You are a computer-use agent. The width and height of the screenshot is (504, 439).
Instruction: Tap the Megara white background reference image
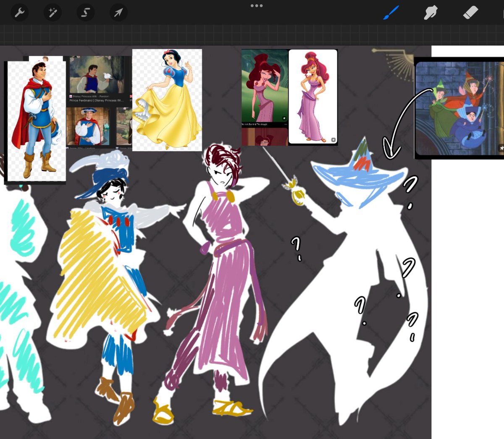(x=313, y=97)
